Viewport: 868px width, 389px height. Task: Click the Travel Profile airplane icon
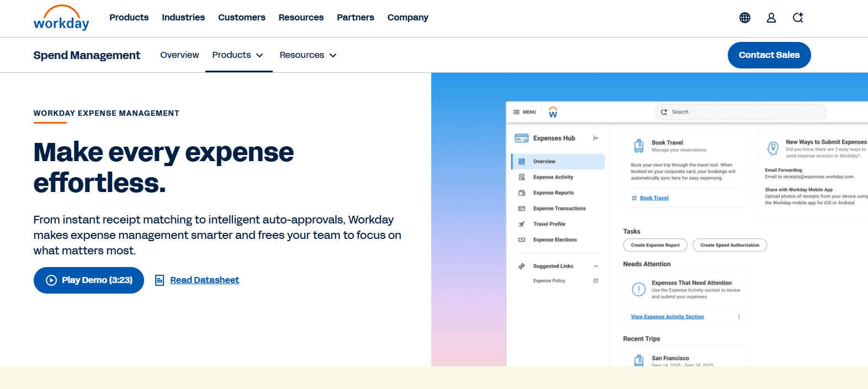click(x=522, y=224)
